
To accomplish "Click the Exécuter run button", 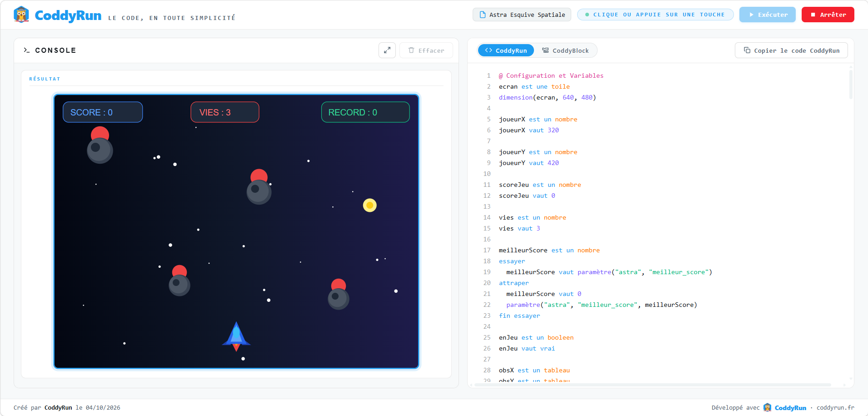I will 767,15.
